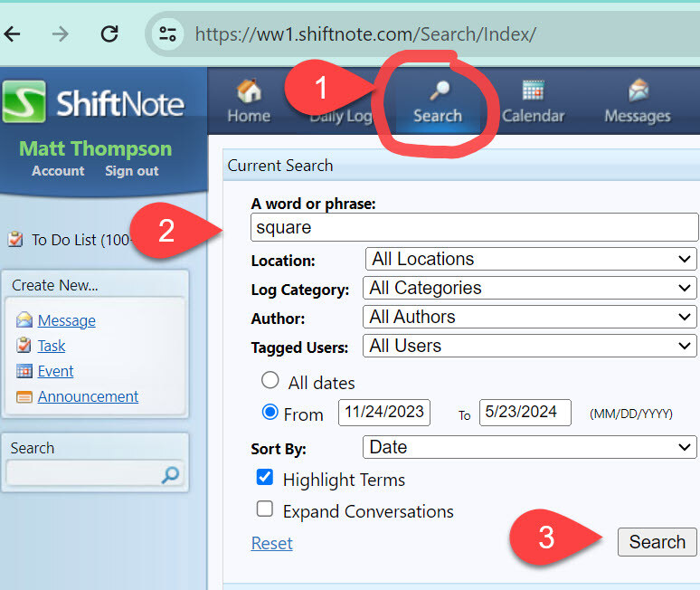Click the Sign out link

132,171
